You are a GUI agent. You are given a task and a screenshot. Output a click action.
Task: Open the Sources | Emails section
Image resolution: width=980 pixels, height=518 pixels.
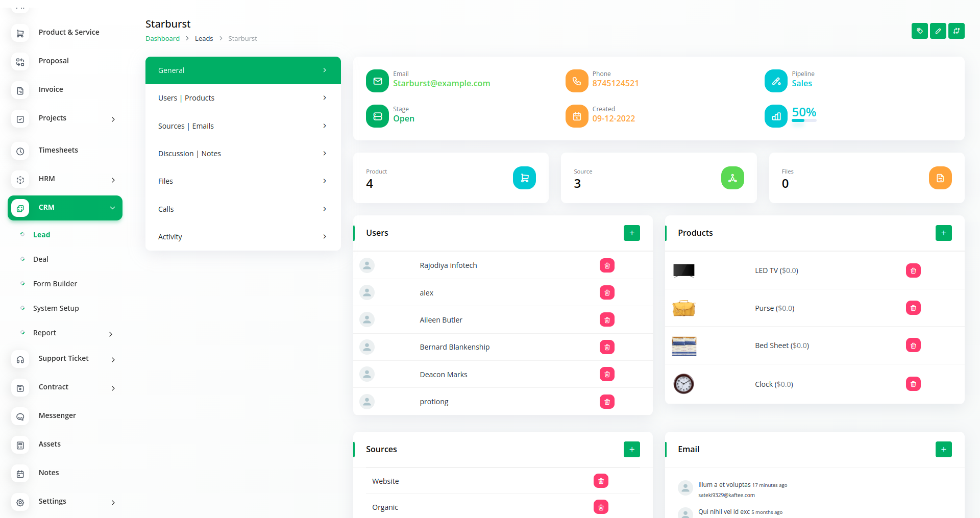click(x=242, y=126)
